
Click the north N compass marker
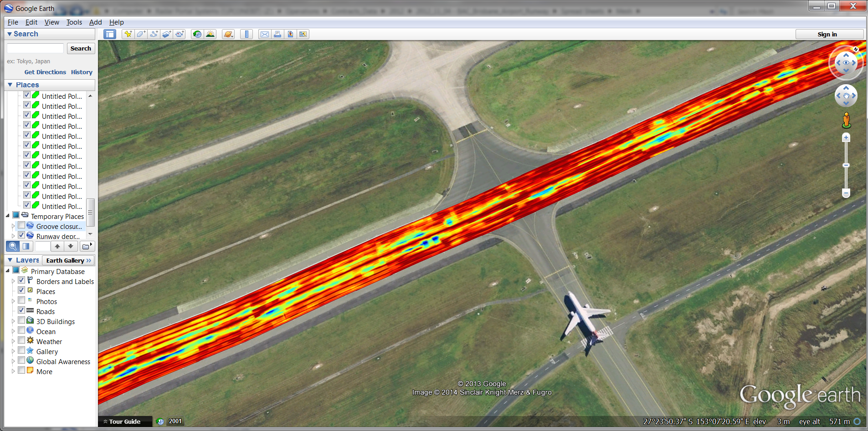[856, 49]
